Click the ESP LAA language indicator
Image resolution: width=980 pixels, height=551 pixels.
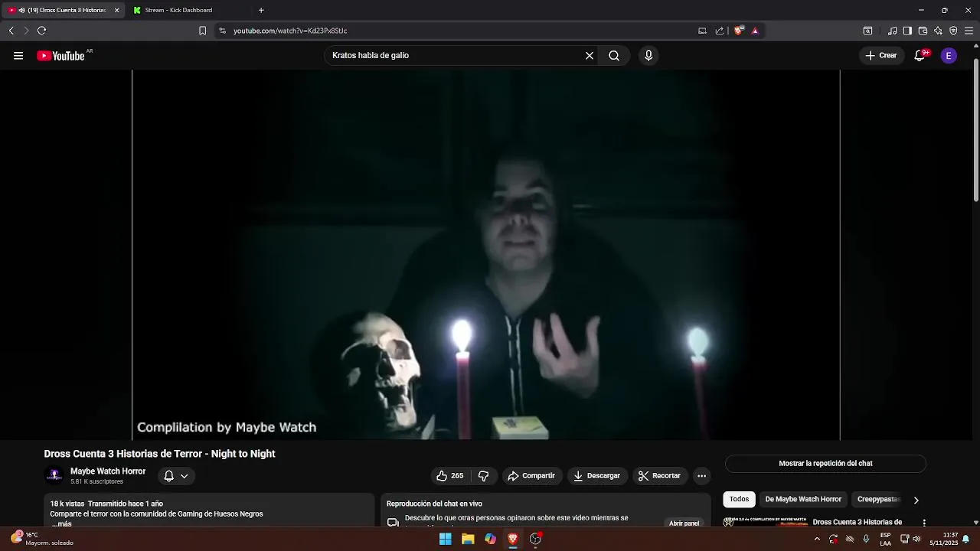885,539
